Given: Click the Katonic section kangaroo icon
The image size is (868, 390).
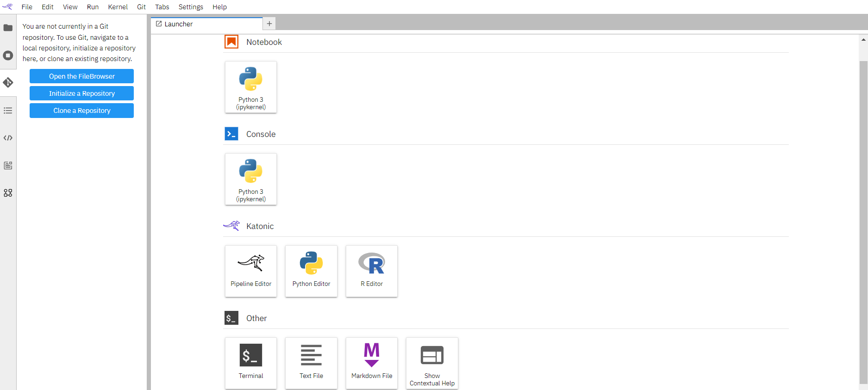Looking at the screenshot, I should click(231, 226).
